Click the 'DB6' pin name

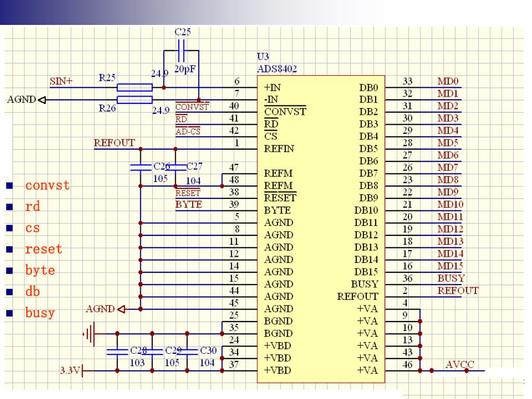368,162
